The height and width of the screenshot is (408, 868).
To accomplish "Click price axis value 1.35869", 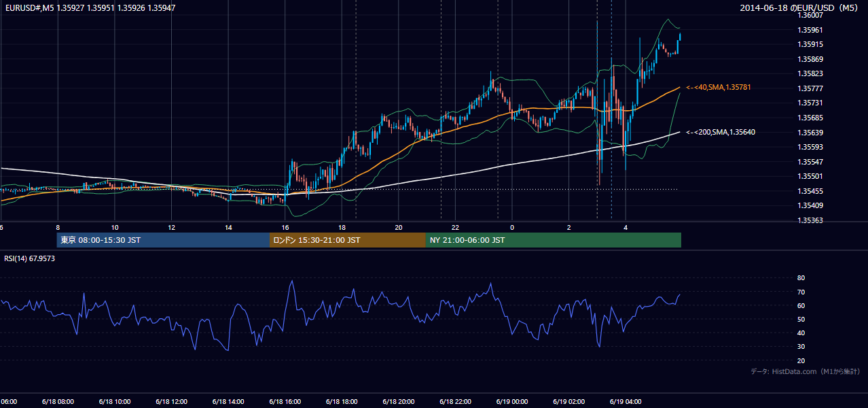I will [810, 59].
